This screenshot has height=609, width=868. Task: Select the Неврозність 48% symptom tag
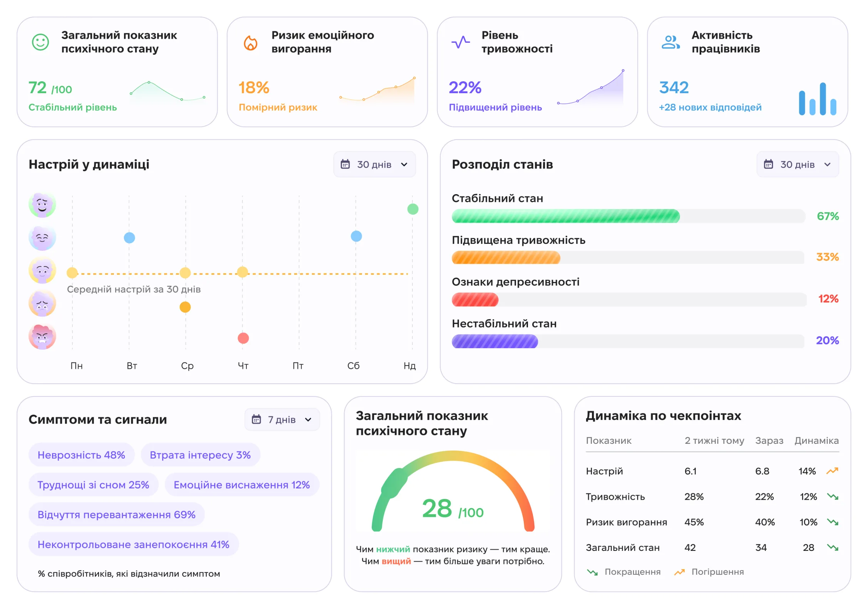tap(81, 455)
